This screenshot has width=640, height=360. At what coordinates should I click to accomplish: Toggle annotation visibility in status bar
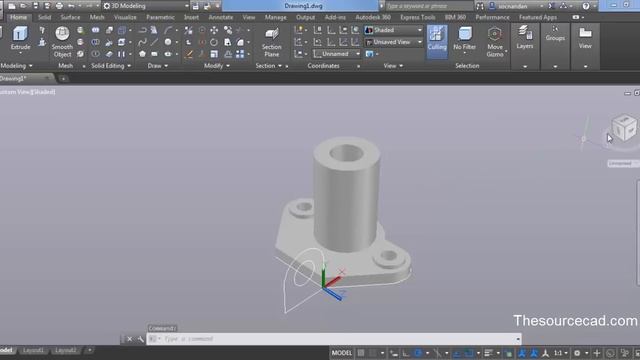pos(522,353)
